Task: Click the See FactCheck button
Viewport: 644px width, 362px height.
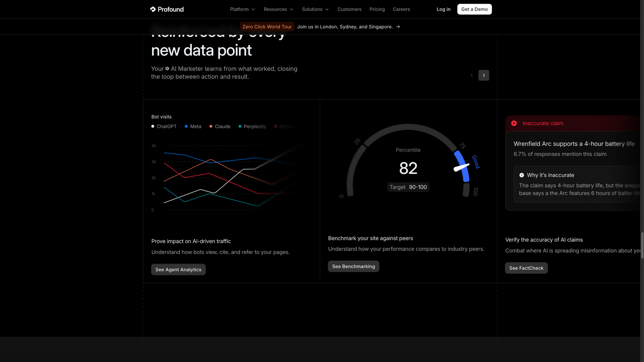Action: [526, 268]
